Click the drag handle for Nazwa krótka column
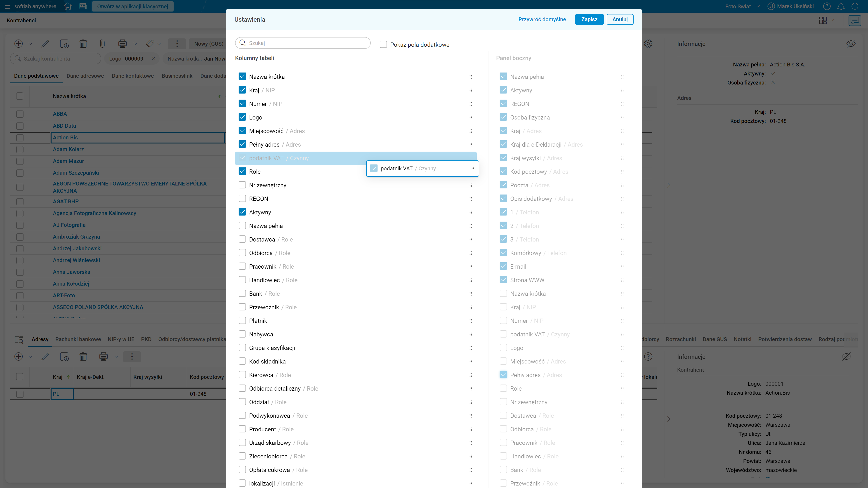Image resolution: width=868 pixels, height=488 pixels. click(x=470, y=77)
